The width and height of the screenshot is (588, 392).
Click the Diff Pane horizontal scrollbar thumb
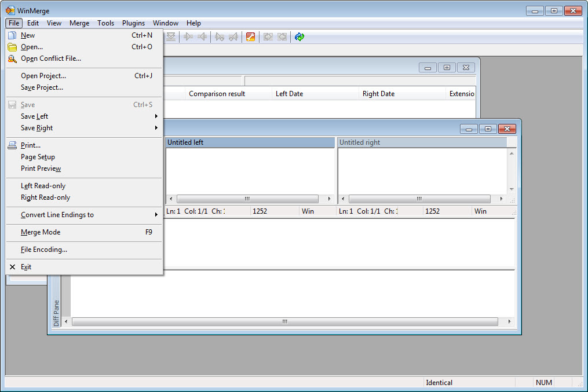[285, 321]
